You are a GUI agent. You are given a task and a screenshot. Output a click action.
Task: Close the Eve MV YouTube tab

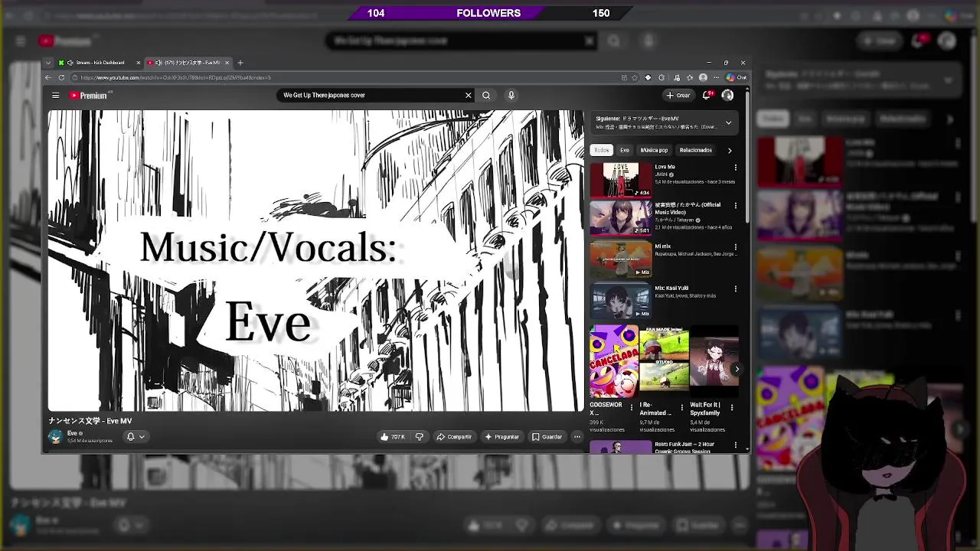point(227,63)
